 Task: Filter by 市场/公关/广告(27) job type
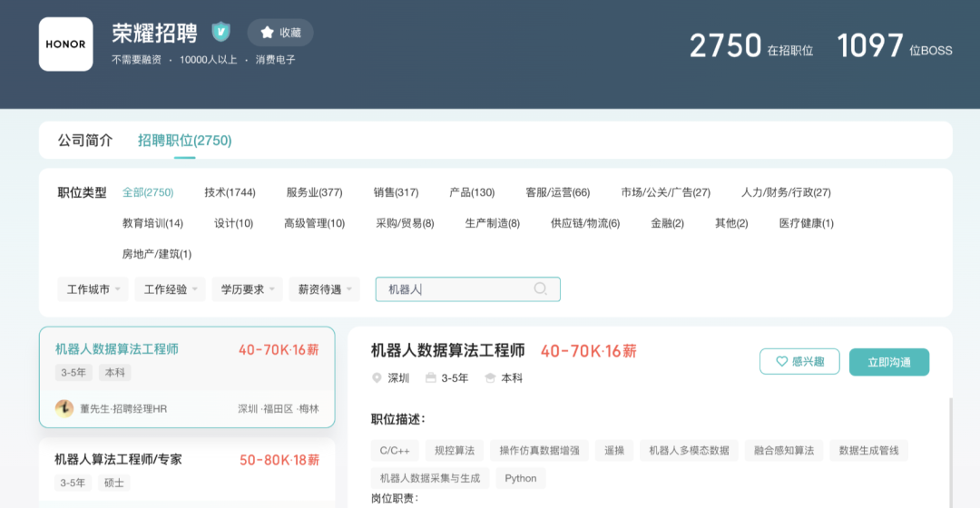coord(666,192)
